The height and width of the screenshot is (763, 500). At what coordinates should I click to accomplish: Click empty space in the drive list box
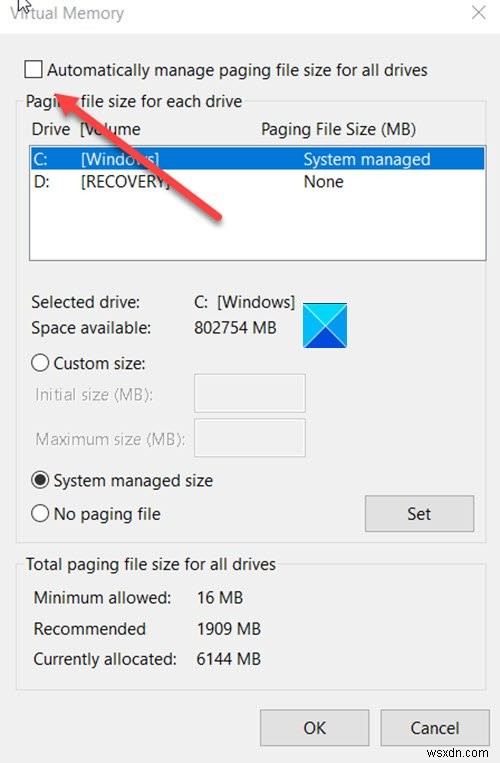point(257,226)
